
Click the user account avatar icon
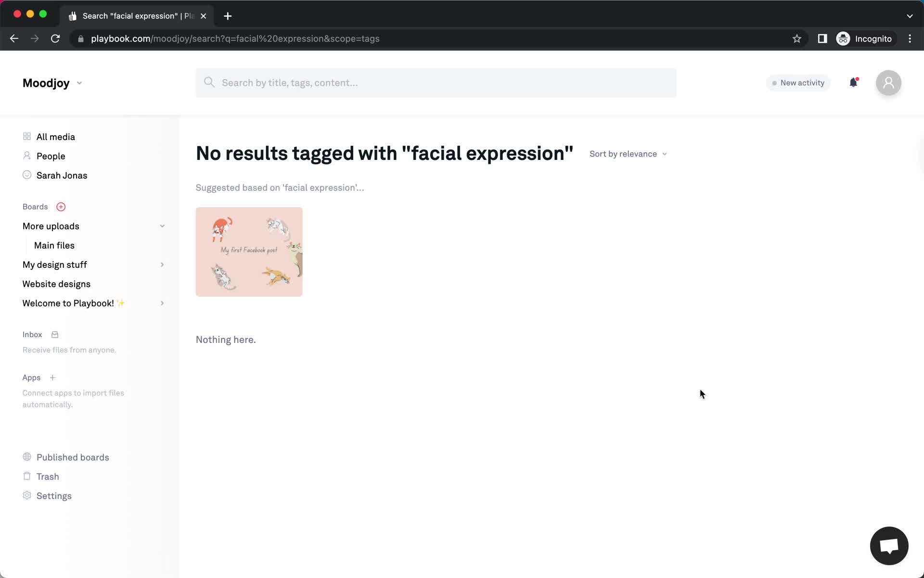point(889,82)
